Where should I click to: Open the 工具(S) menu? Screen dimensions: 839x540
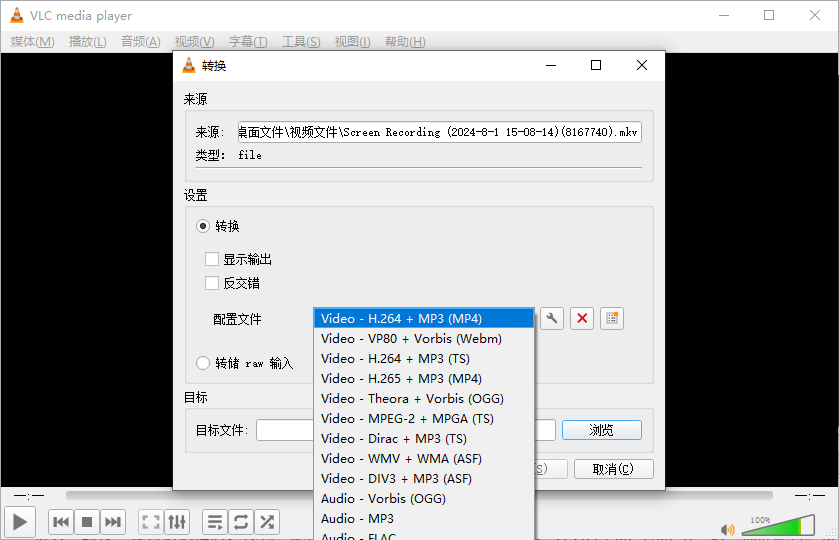tap(301, 41)
